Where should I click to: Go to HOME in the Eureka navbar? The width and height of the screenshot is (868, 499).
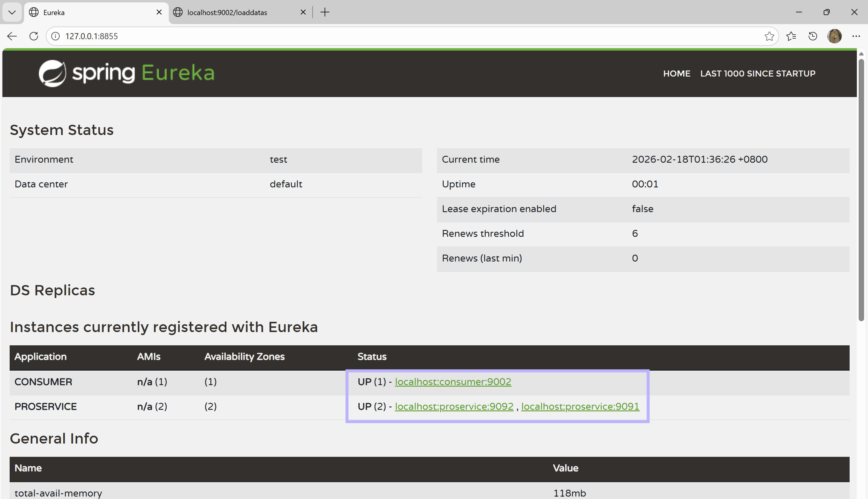pos(676,73)
